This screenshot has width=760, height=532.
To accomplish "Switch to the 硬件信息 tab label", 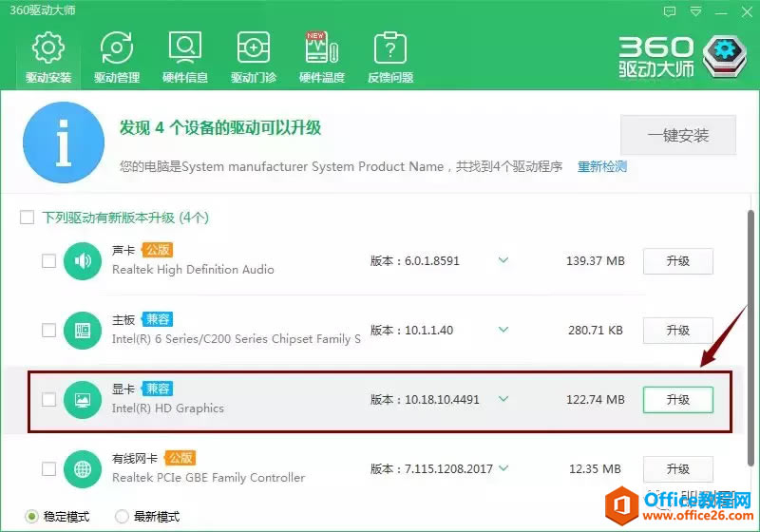I will click(x=185, y=78).
